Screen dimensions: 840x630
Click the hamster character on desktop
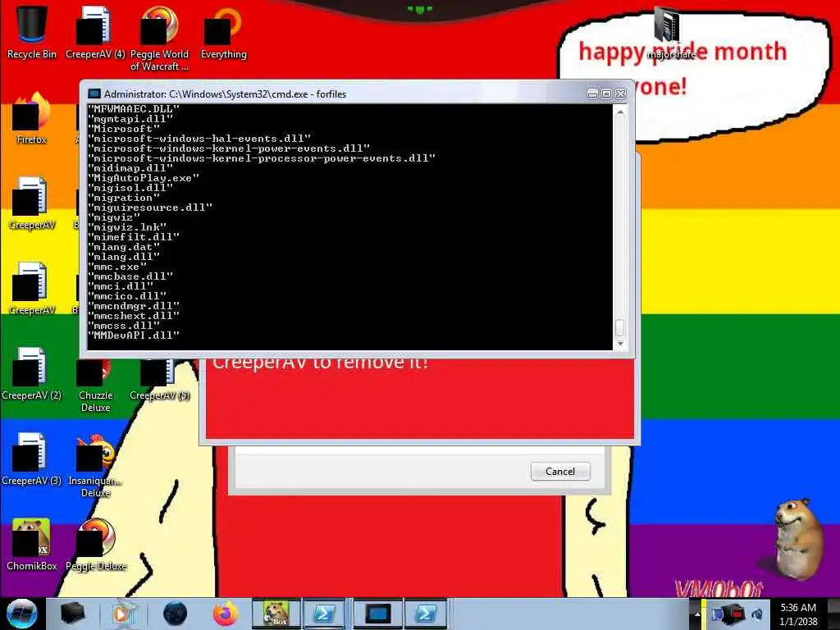(797, 539)
